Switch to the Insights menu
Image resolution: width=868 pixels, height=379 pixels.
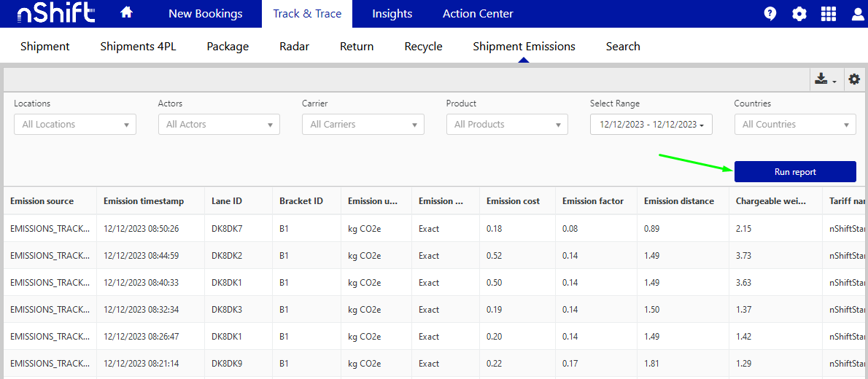pyautogui.click(x=392, y=14)
